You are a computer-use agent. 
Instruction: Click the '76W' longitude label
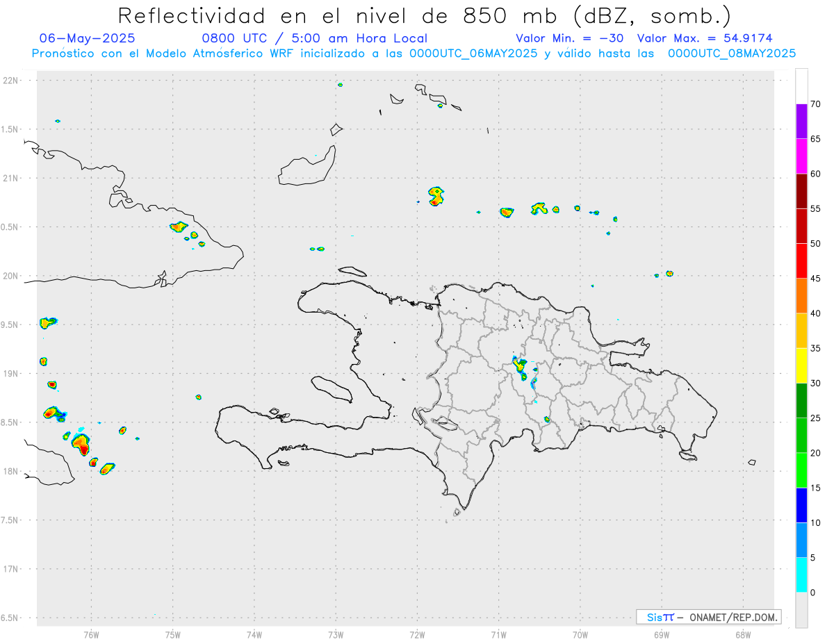click(91, 634)
